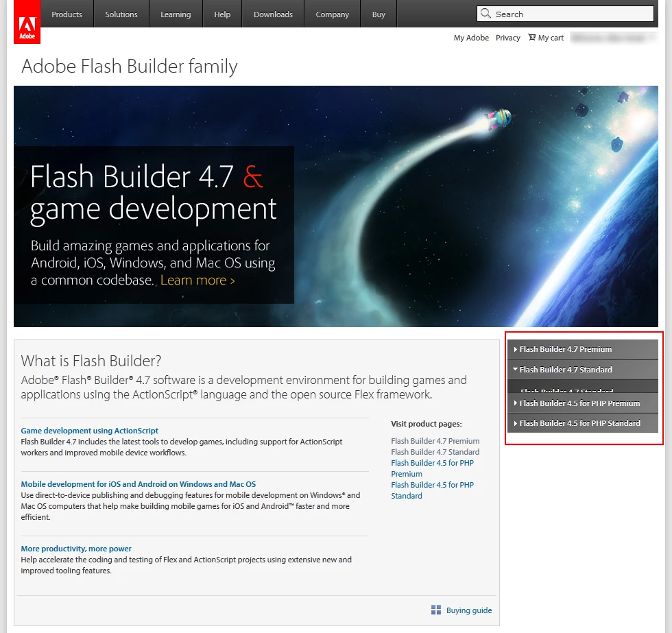
Task: Visit Flash Builder 4.7 Standard product page
Action: coord(435,452)
